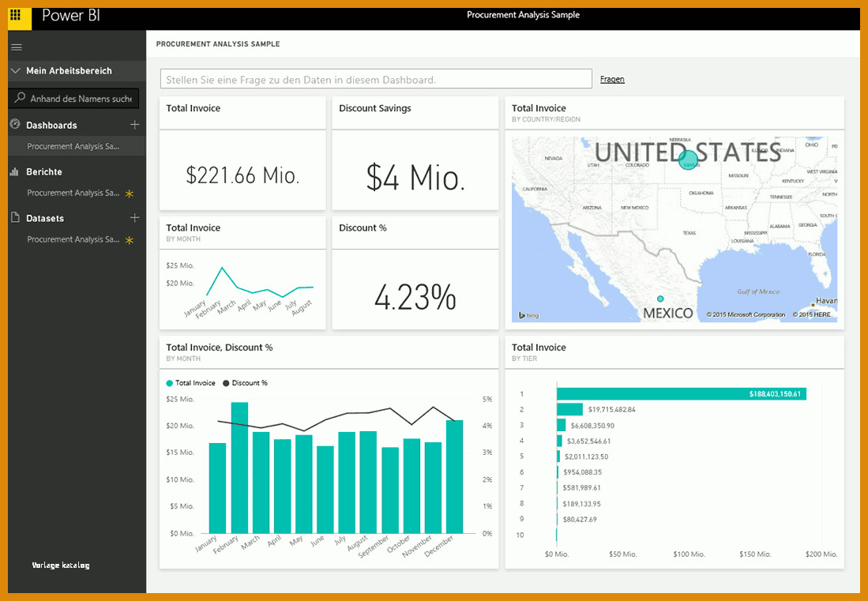Open the Power BI app launcher grid
Screen dimensions: 868x601
point(16,15)
